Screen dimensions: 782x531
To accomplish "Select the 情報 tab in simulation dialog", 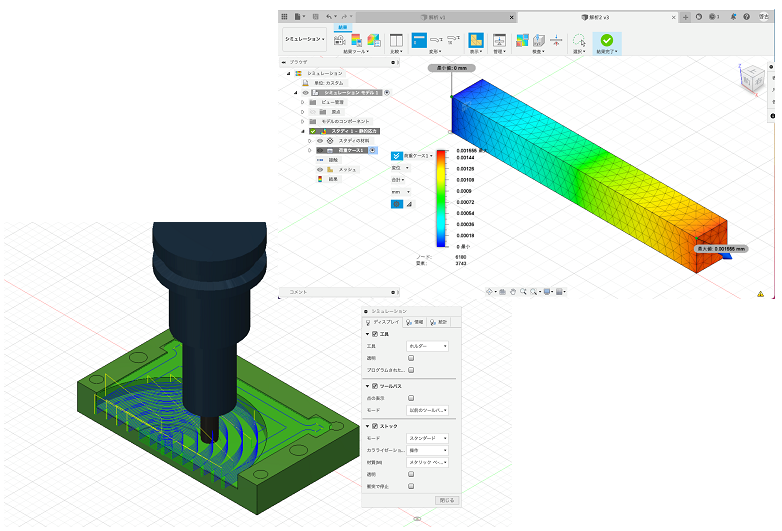I will coord(415,322).
